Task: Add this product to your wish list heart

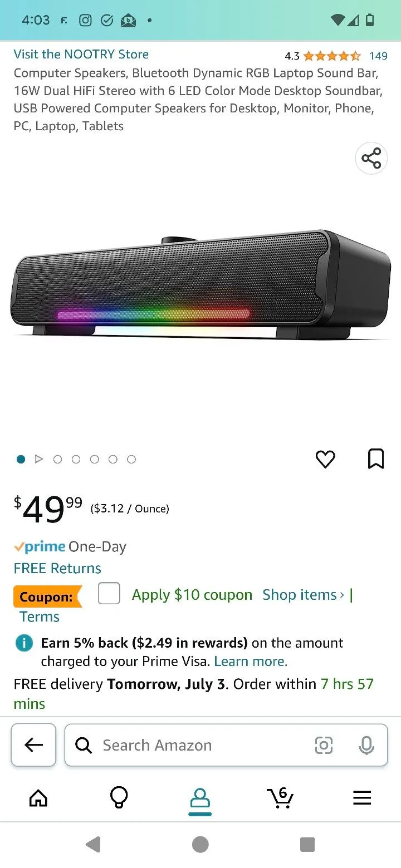Action: click(x=325, y=459)
